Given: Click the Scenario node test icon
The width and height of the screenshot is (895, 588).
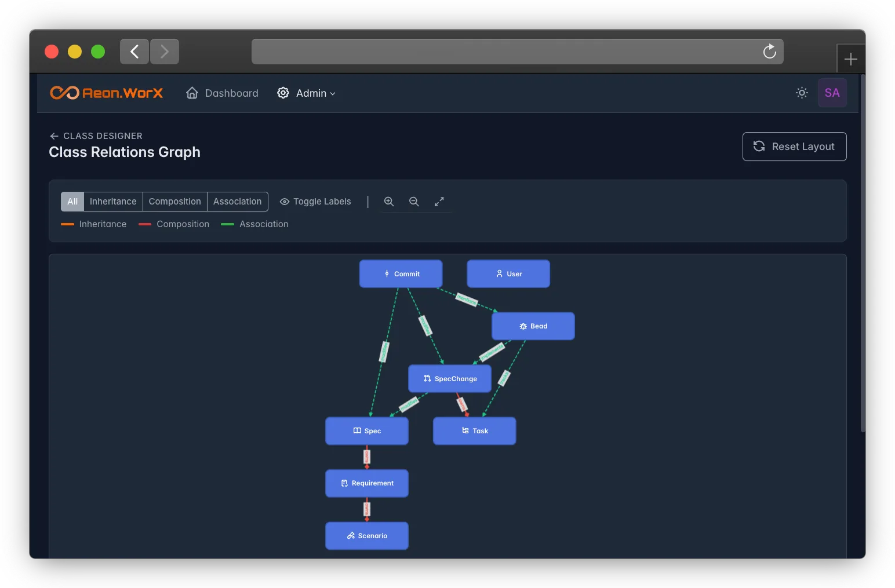Looking at the screenshot, I should pyautogui.click(x=351, y=535).
